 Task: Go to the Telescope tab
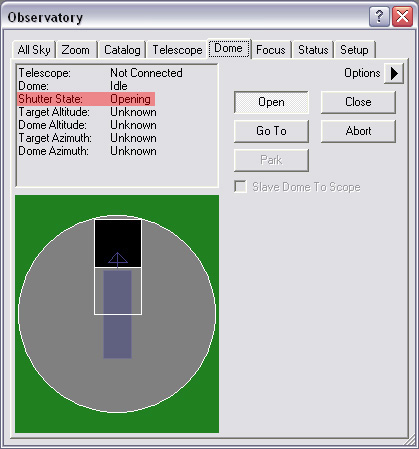click(177, 50)
